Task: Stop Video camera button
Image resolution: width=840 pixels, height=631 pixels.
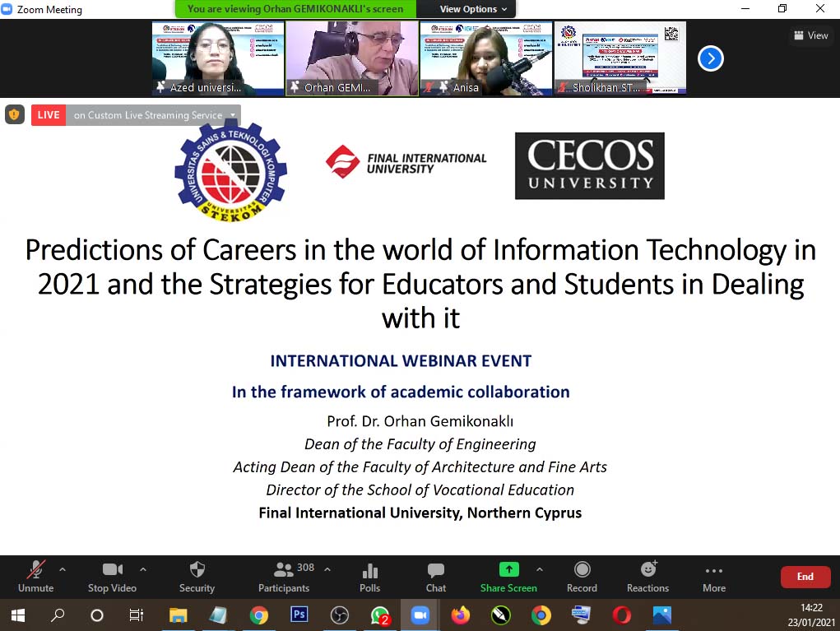Action: pos(113,577)
